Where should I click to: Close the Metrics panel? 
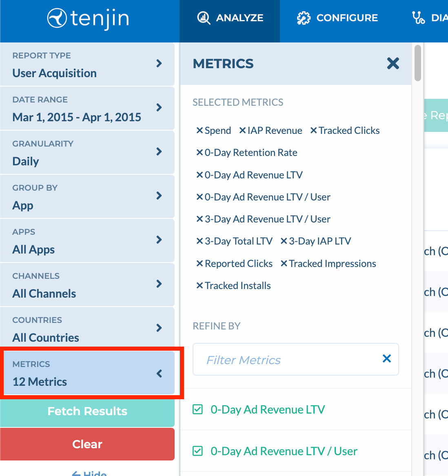pyautogui.click(x=393, y=63)
